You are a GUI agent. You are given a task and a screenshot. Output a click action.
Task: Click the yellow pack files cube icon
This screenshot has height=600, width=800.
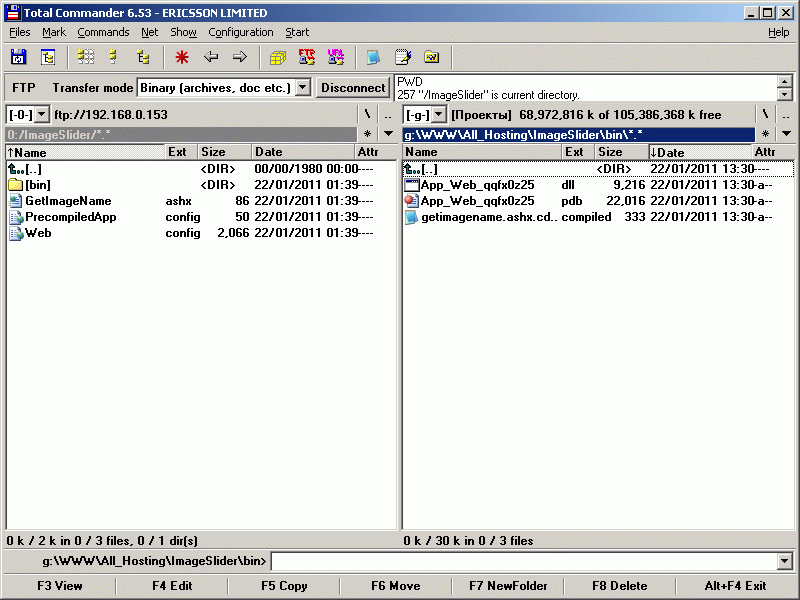pyautogui.click(x=278, y=58)
